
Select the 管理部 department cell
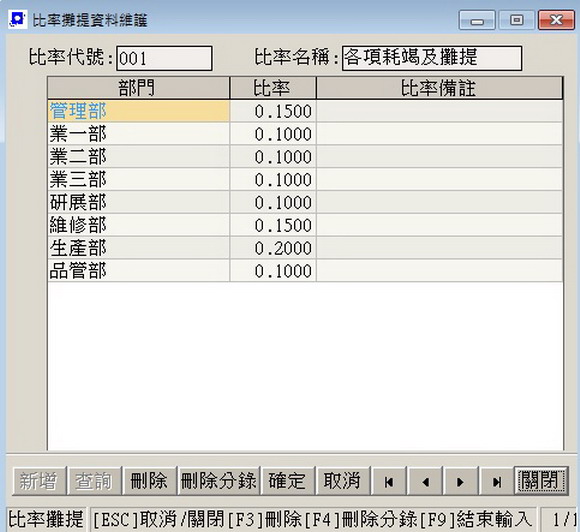tap(139, 111)
